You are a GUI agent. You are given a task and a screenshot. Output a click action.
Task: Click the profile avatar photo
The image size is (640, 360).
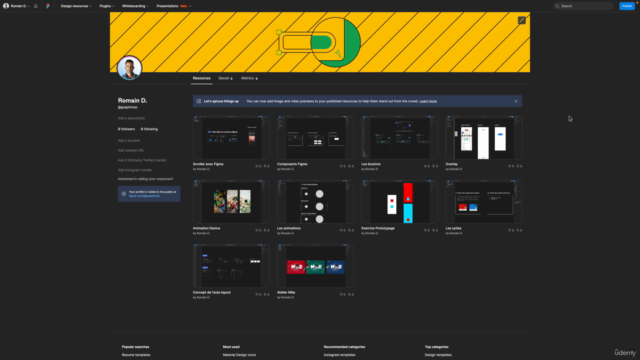(129, 68)
